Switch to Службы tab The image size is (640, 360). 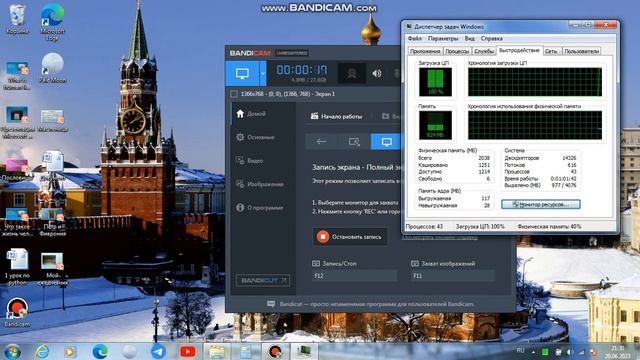[x=484, y=51]
